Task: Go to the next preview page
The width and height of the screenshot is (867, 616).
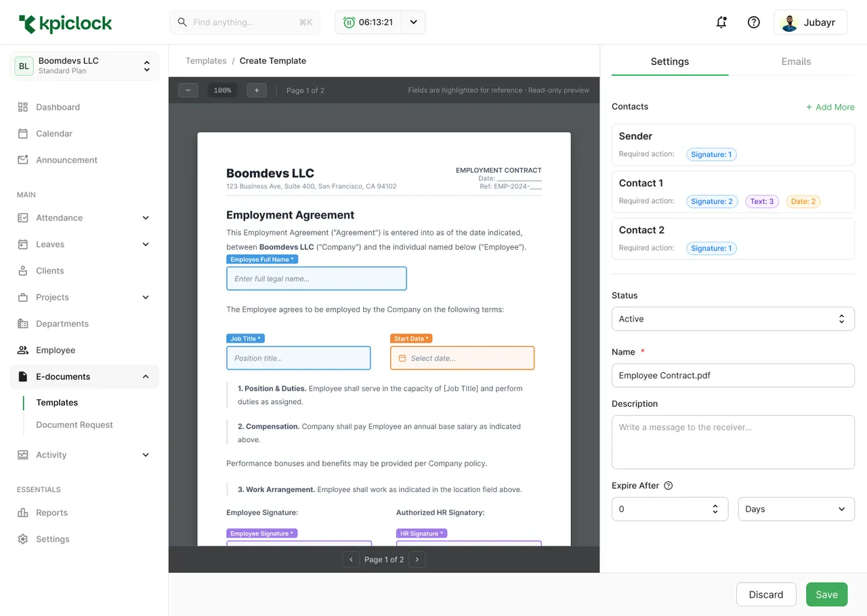Action: [417, 559]
